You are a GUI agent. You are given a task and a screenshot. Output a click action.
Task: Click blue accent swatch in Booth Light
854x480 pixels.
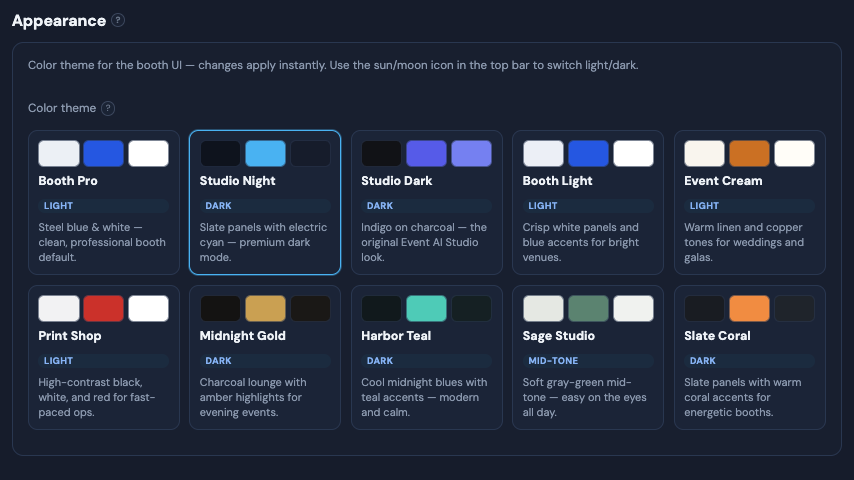pyautogui.click(x=588, y=153)
